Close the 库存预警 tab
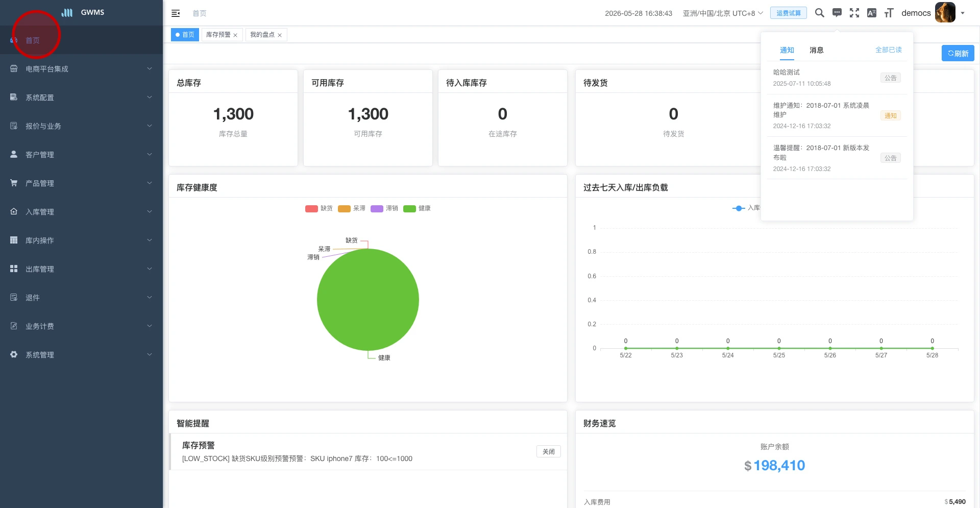The height and width of the screenshot is (508, 980). (x=235, y=35)
